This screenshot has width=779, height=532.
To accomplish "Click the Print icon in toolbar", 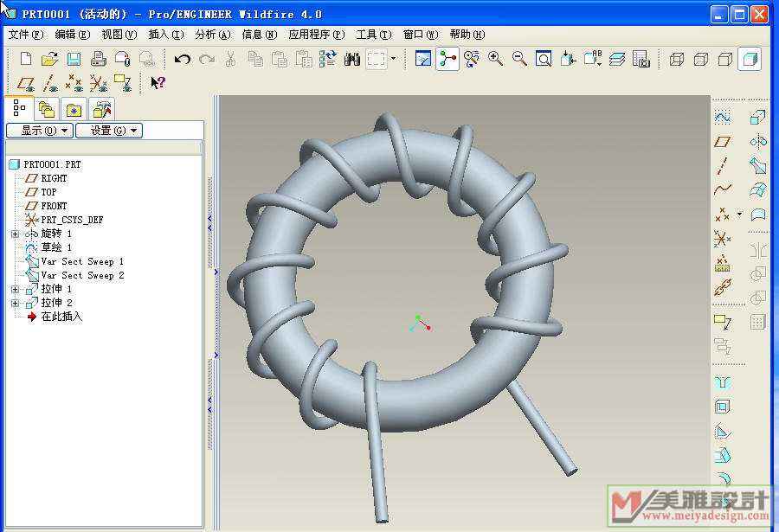I will point(99,60).
